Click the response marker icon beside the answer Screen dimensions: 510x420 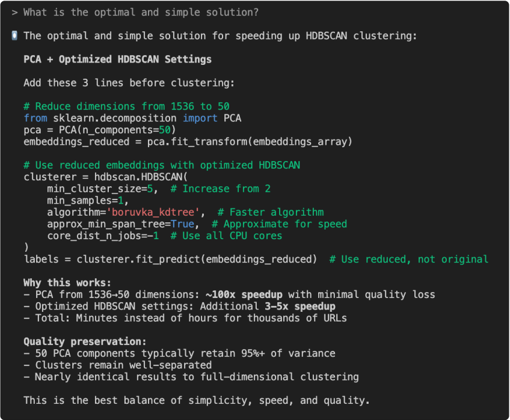point(14,36)
